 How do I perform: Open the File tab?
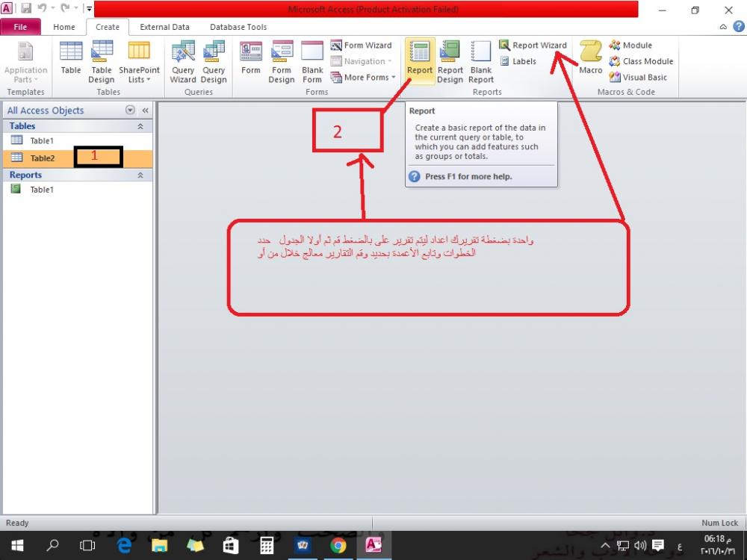coord(20,27)
